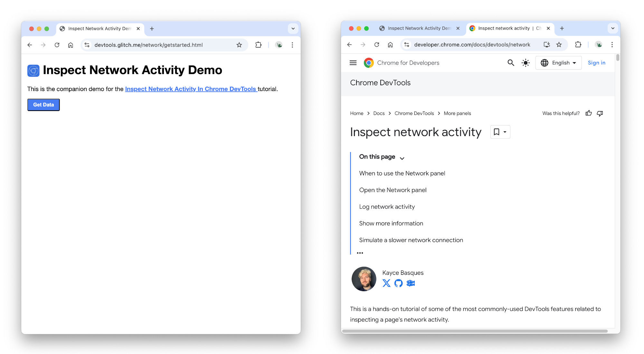Click 'Simulate a slower network connection' section link

click(411, 240)
